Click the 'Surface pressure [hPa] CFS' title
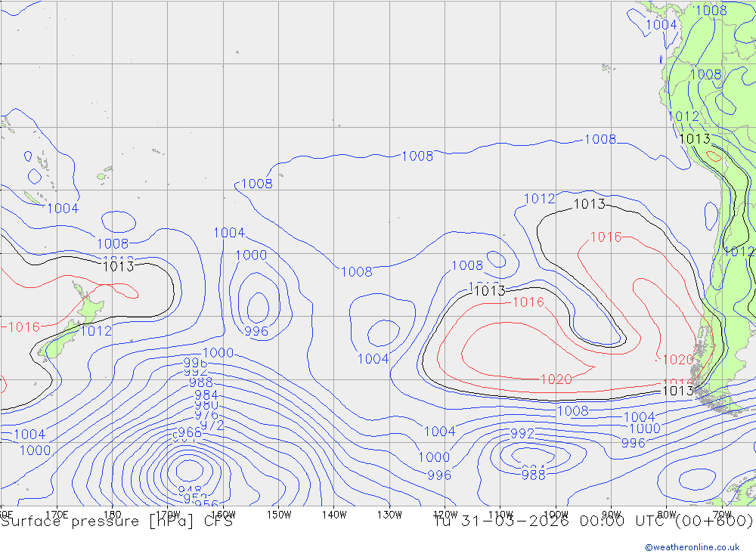This screenshot has width=756, height=554. click(x=116, y=522)
